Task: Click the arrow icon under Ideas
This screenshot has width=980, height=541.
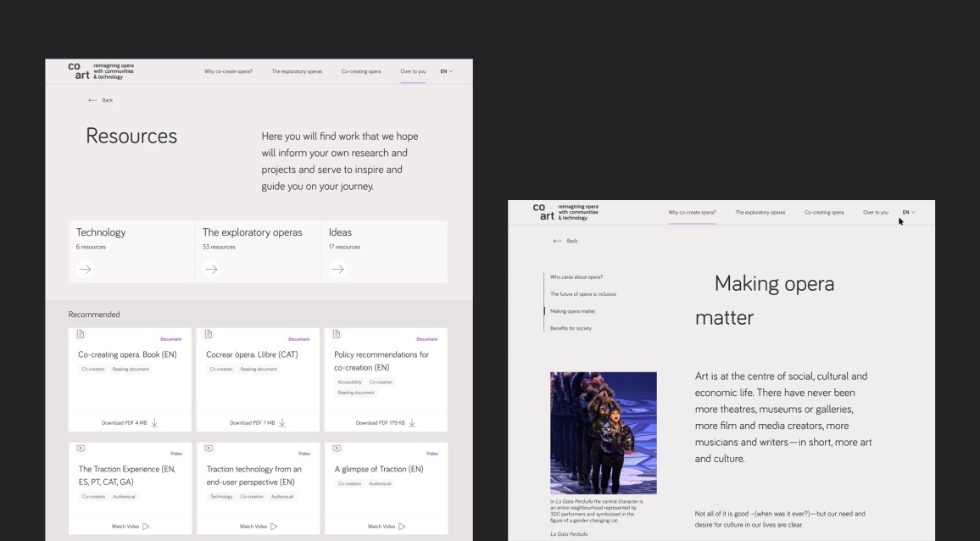Action: pyautogui.click(x=337, y=269)
